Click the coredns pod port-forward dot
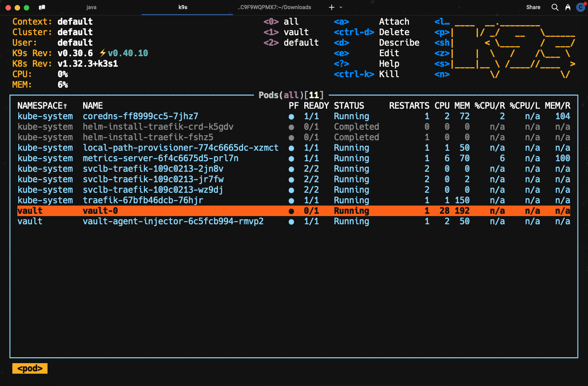588x386 pixels. [291, 116]
